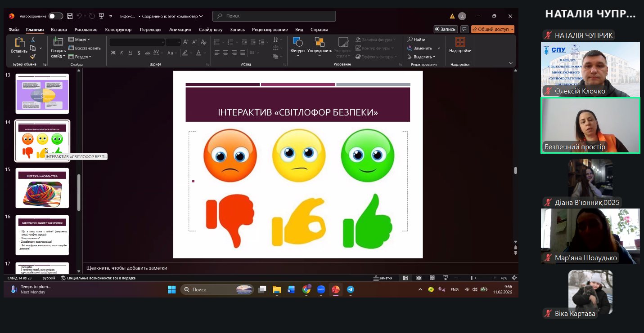Screen dimensions: 644x333
Task: Click the Cut scissors icon
Action: tap(33, 40)
